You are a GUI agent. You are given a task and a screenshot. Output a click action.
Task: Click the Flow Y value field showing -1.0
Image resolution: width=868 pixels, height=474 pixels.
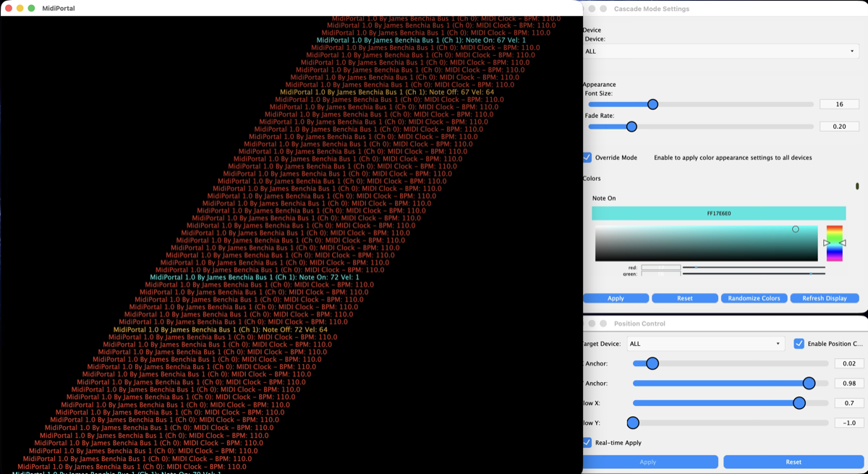(848, 423)
